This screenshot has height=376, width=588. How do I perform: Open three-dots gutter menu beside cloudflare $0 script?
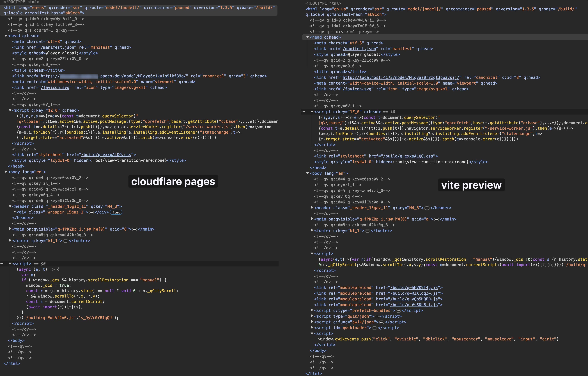click(x=1, y=264)
